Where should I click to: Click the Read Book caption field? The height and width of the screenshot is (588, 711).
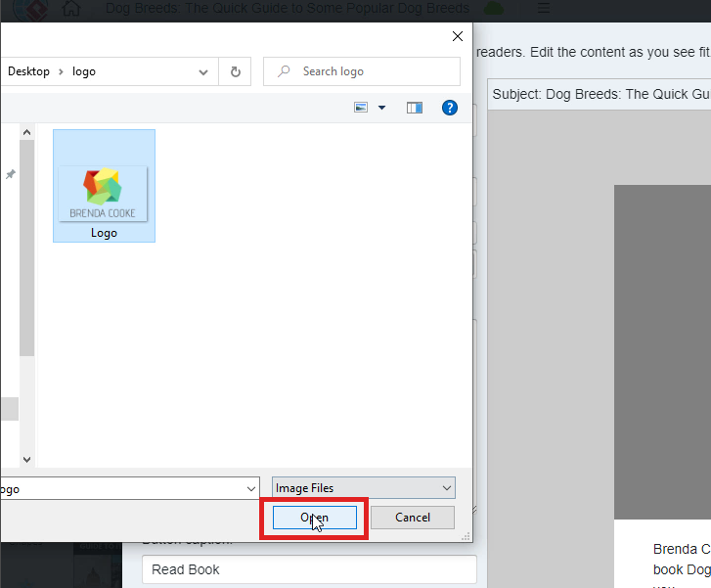(309, 569)
